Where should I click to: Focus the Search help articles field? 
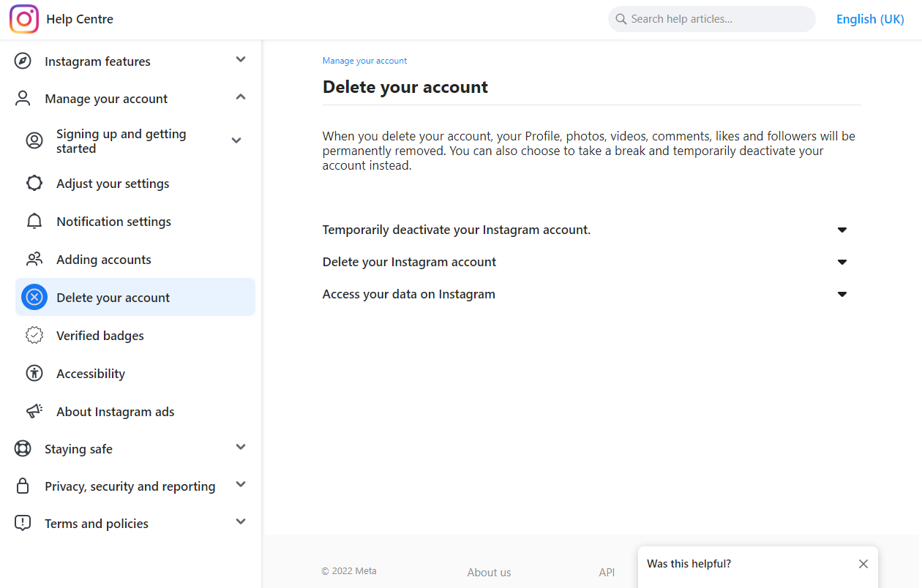tap(711, 19)
